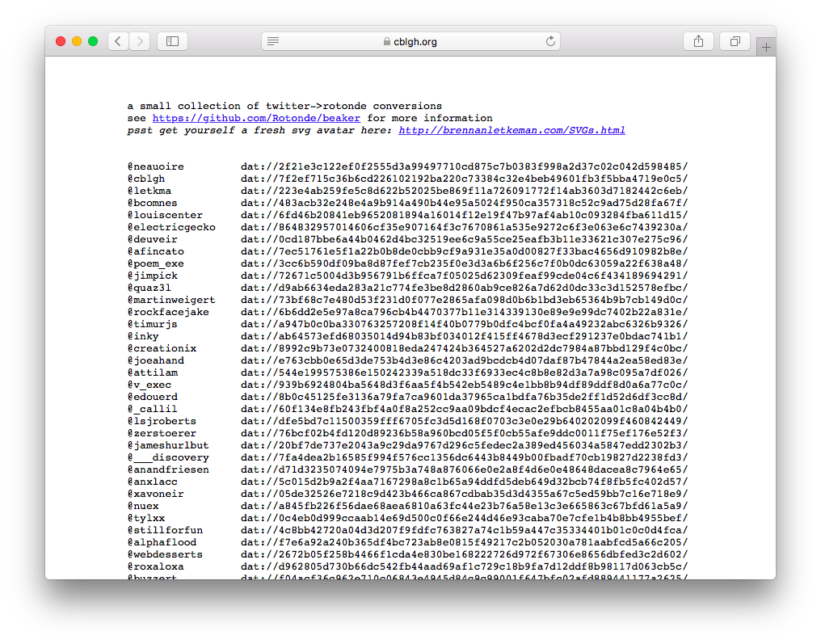This screenshot has height=644, width=821.
Task: Reload the page with refresh icon
Action: pyautogui.click(x=550, y=41)
